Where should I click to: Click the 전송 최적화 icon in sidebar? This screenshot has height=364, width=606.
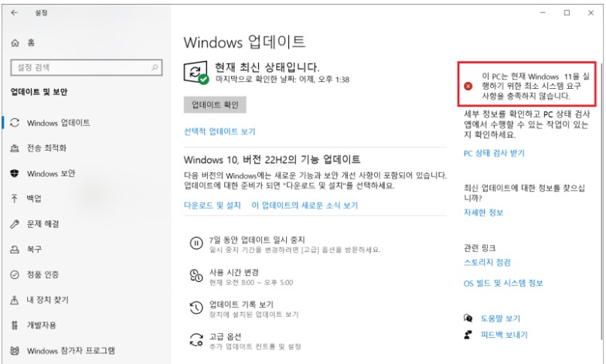click(15, 148)
